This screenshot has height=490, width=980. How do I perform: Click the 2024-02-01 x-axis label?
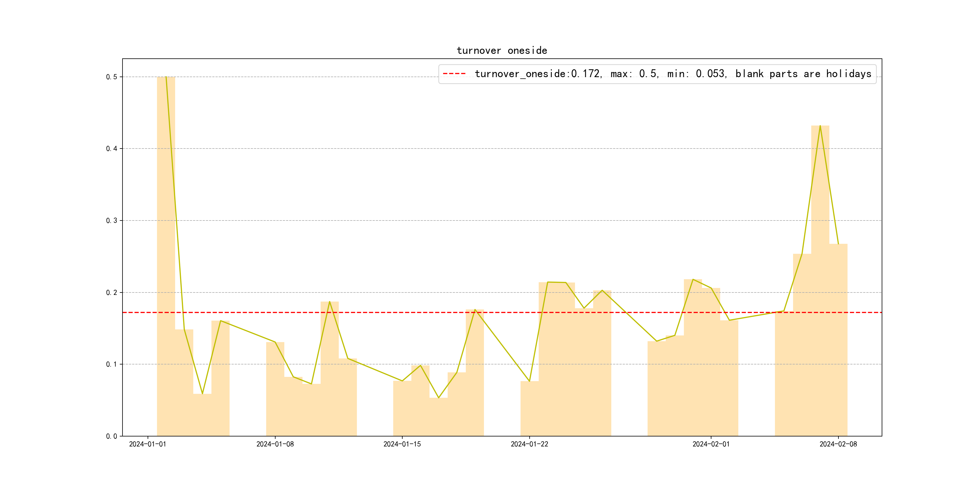click(711, 444)
